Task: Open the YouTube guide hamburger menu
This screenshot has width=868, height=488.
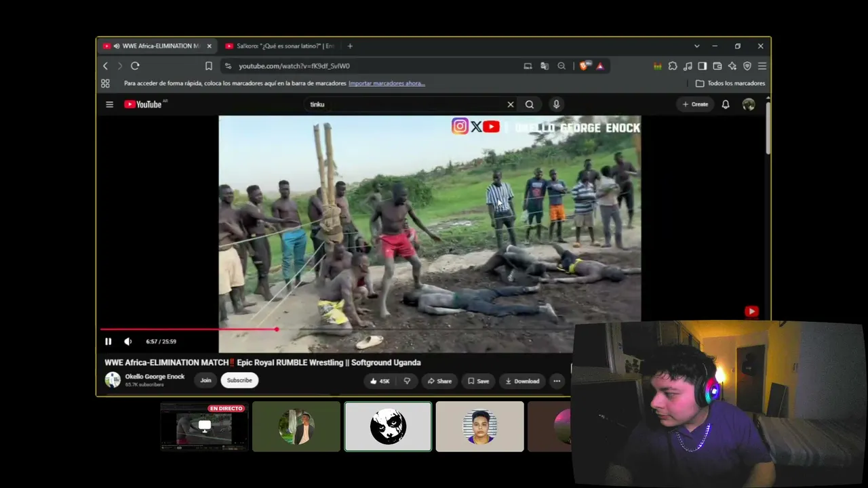Action: 109,104
